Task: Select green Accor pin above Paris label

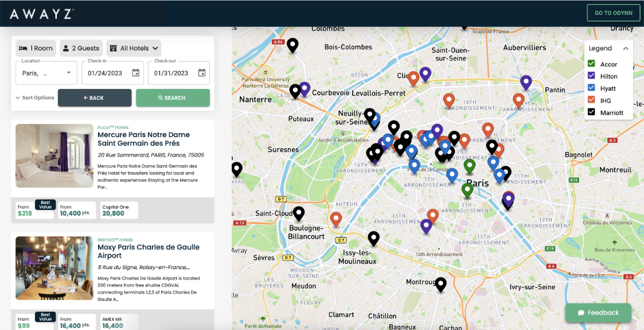Action: [x=470, y=166]
